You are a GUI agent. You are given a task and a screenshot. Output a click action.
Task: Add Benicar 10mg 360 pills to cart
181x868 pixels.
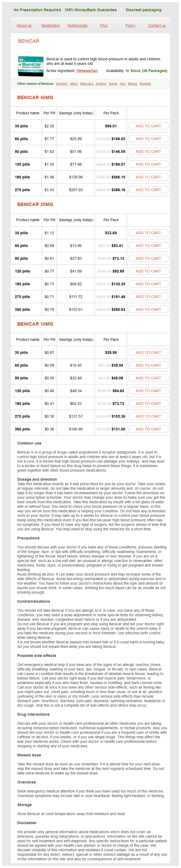tap(148, 429)
